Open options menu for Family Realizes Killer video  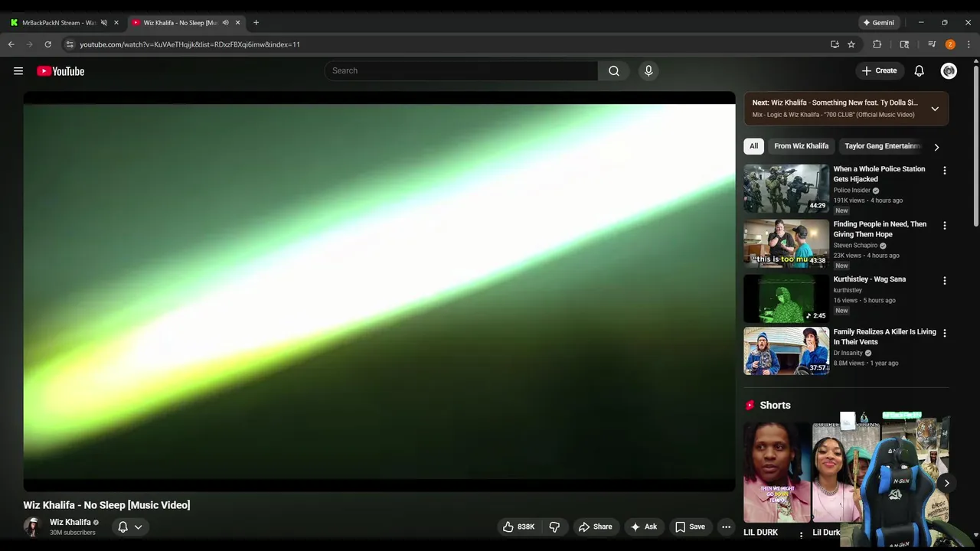click(x=944, y=333)
